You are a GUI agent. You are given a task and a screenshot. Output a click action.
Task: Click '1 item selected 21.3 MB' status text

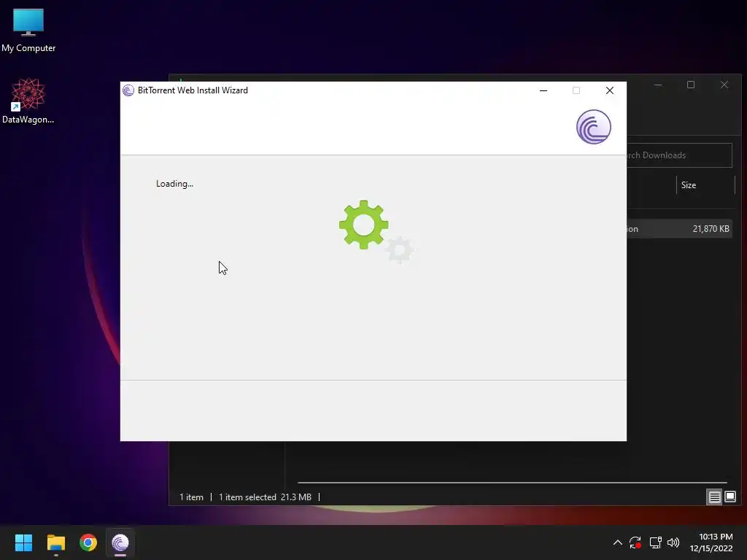tap(265, 497)
